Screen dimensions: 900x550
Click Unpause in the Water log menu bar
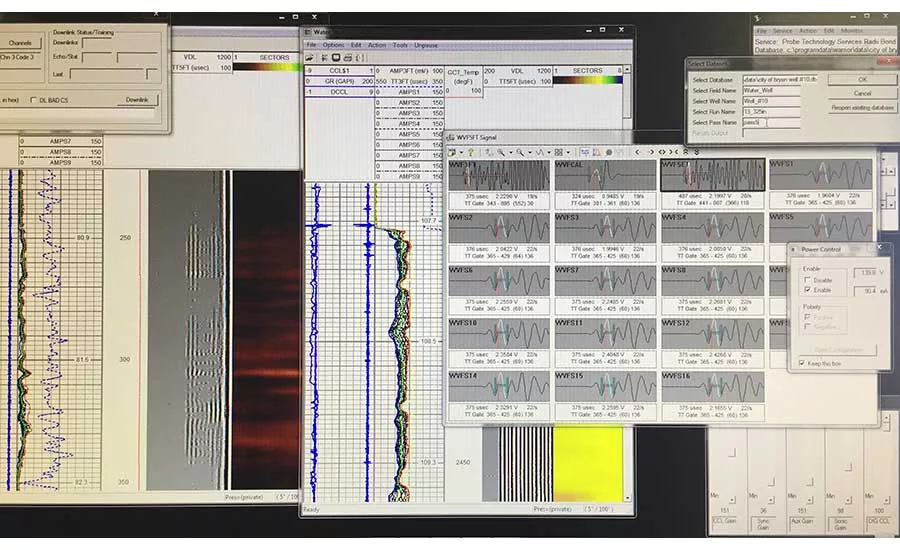click(x=426, y=45)
